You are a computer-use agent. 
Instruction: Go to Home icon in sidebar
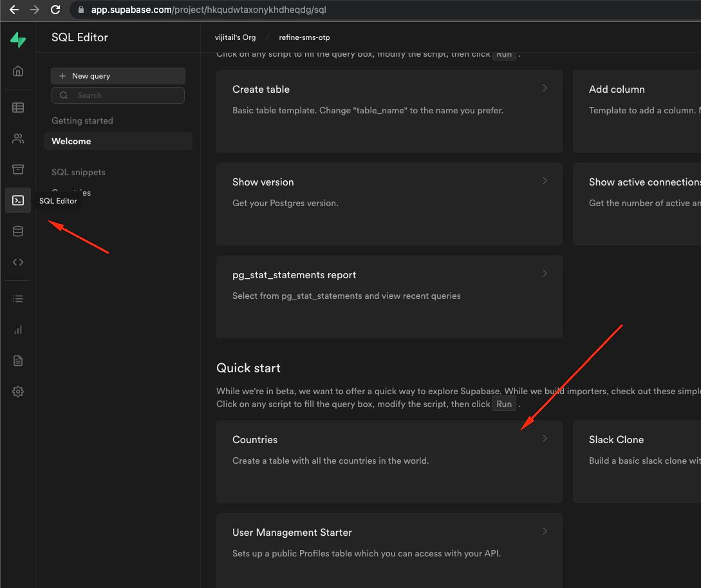pos(18,71)
